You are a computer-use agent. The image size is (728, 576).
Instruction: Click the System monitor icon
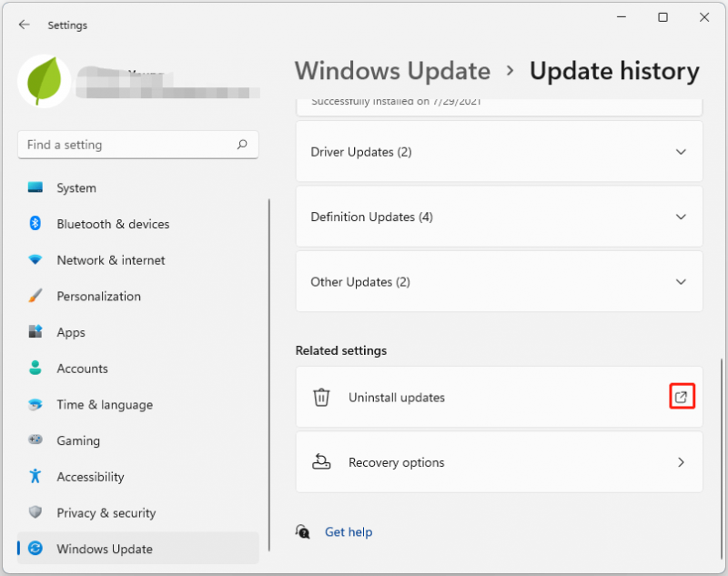pos(35,187)
